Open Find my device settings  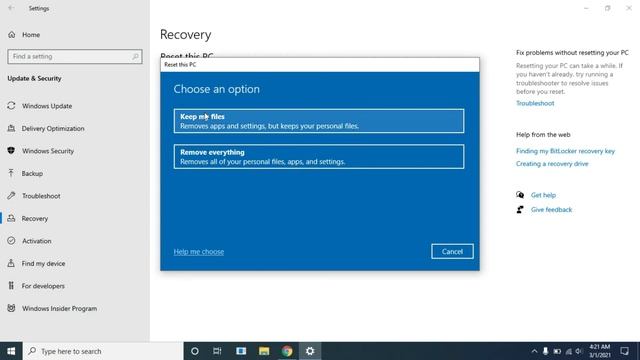pyautogui.click(x=43, y=264)
